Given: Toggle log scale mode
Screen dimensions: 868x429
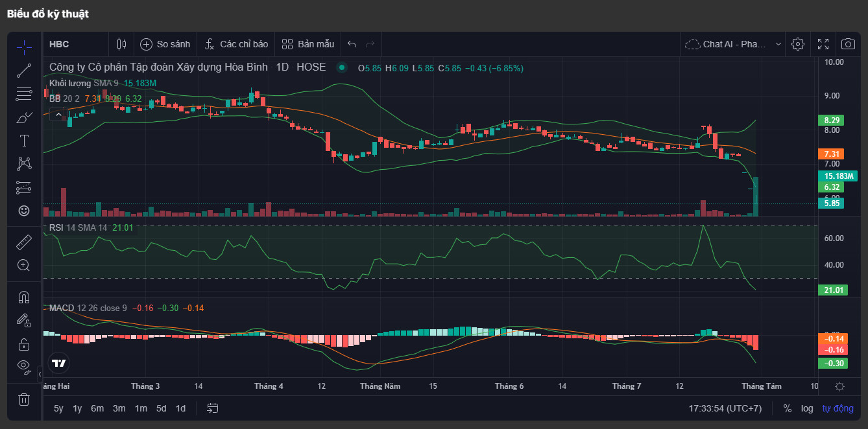Looking at the screenshot, I should coord(807,408).
